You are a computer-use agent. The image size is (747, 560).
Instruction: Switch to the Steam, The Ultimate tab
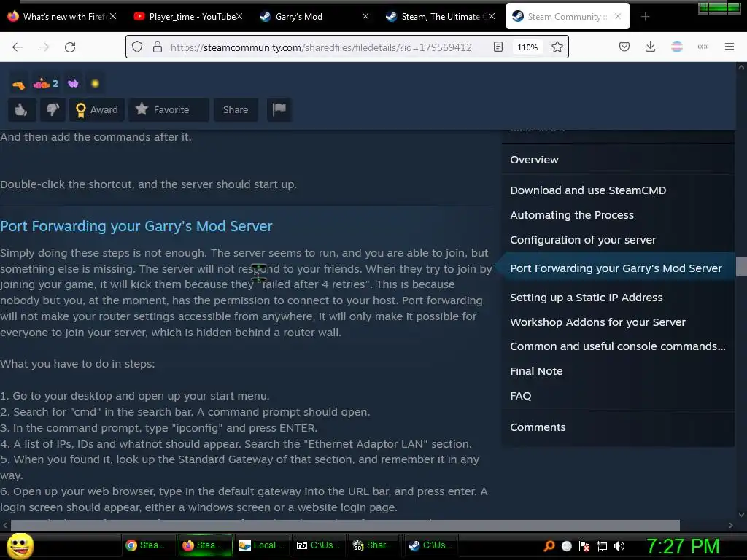click(x=440, y=17)
